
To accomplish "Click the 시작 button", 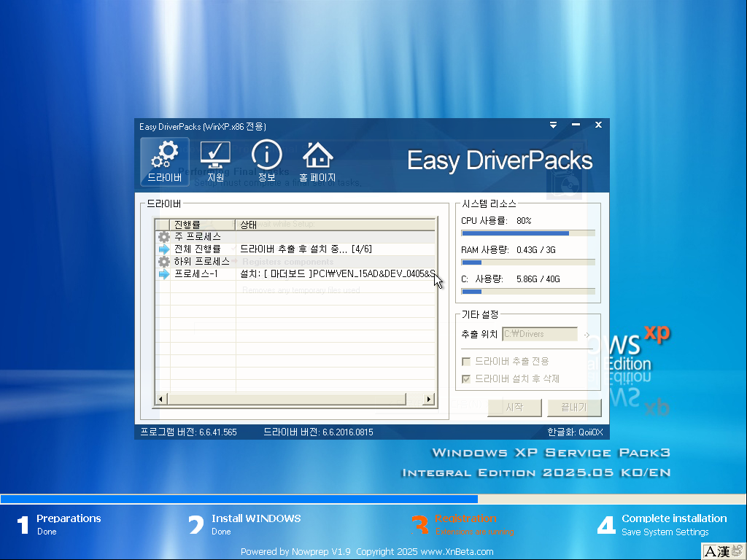I will pyautogui.click(x=514, y=408).
